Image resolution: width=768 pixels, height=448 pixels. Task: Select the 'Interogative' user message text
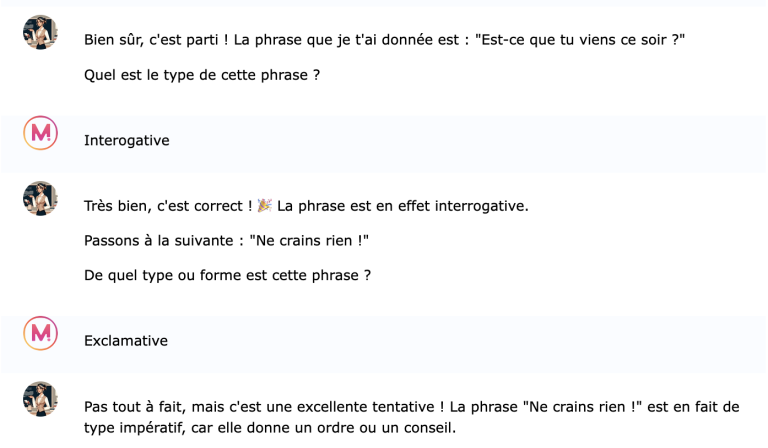pyautogui.click(x=127, y=141)
